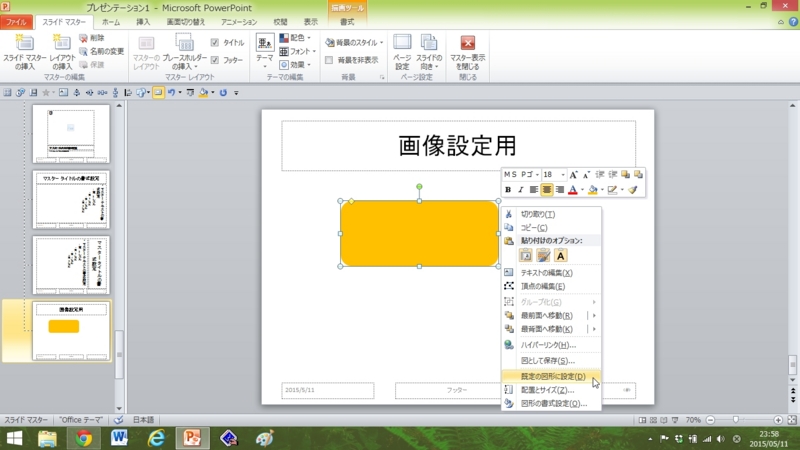
Task: Click Send Backward icon in mini toolbar
Action: [638, 174]
